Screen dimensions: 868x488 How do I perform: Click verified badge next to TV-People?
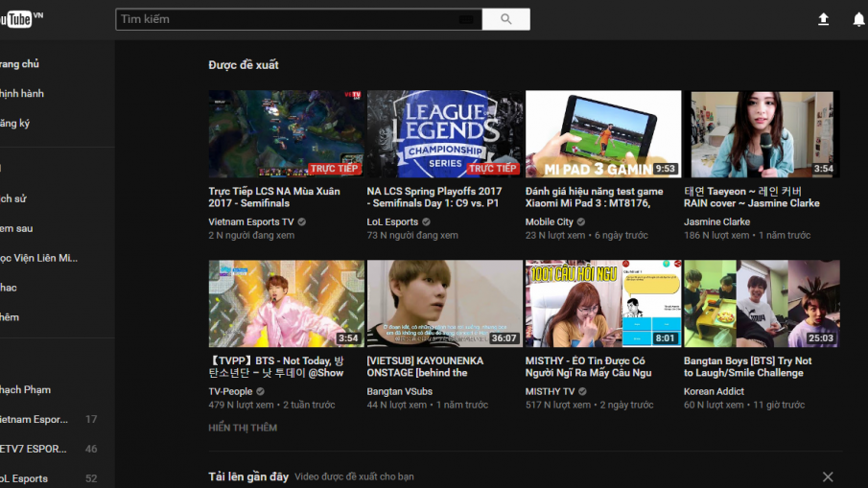[260, 392]
